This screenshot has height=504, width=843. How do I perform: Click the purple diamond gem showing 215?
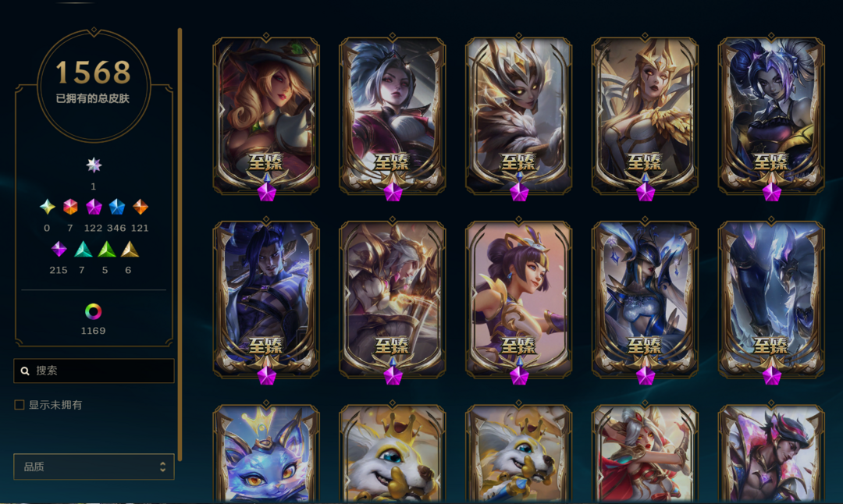coord(59,250)
